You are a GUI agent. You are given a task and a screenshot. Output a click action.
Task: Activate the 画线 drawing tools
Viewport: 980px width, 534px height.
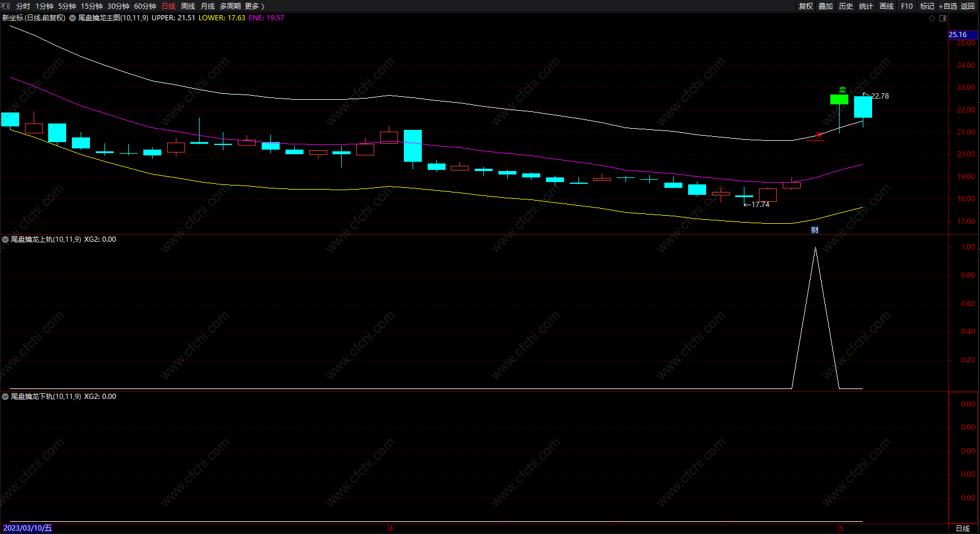[x=887, y=6]
